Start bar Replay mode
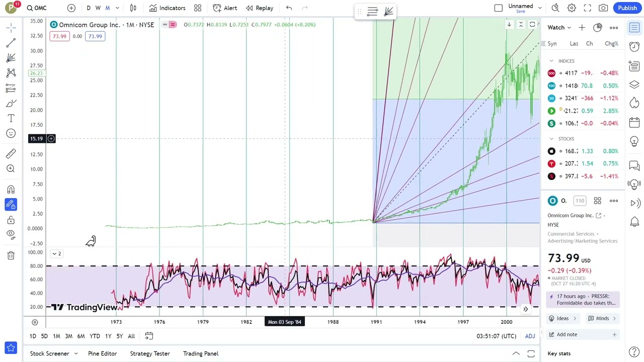This screenshot has width=644, height=362. 260,8
